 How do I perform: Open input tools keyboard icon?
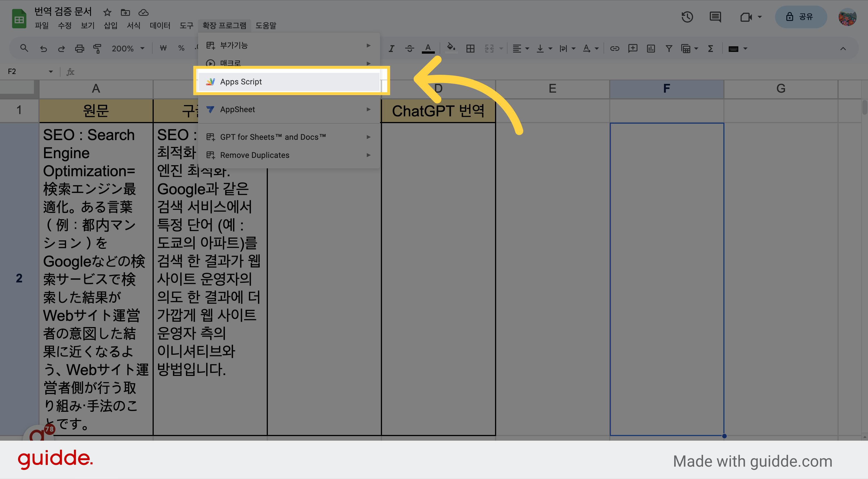coord(733,49)
